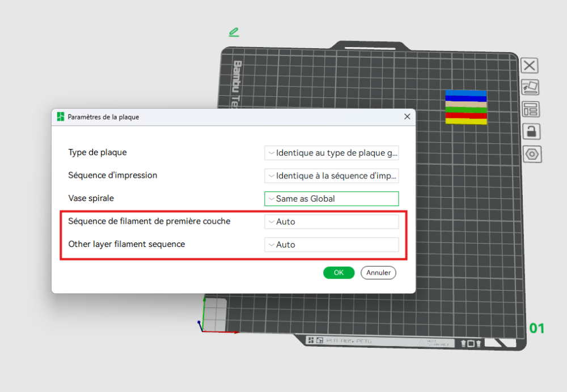Confirm with the green OK button
This screenshot has width=567, height=392.
339,272
